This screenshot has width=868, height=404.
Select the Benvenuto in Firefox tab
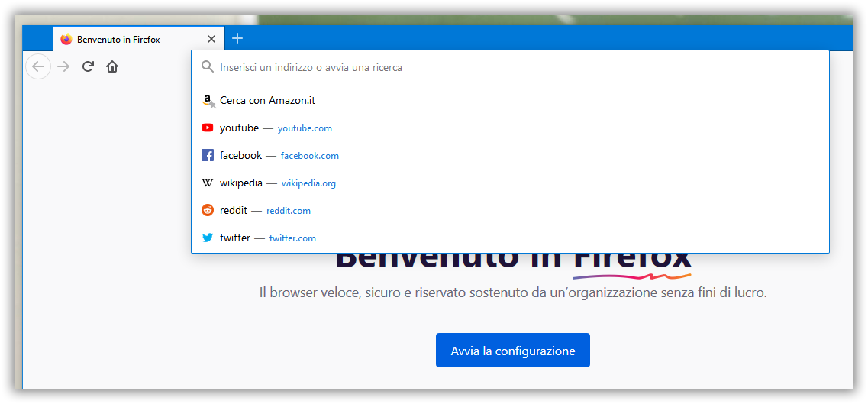pos(139,39)
